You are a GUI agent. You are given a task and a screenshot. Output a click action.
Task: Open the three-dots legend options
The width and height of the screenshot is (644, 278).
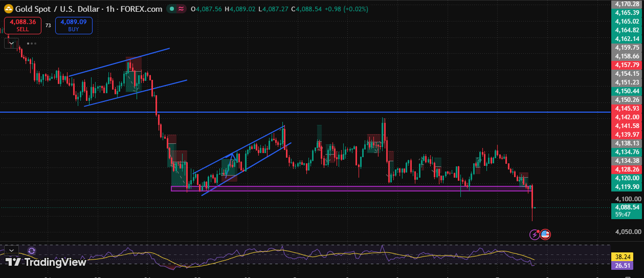click(x=31, y=43)
